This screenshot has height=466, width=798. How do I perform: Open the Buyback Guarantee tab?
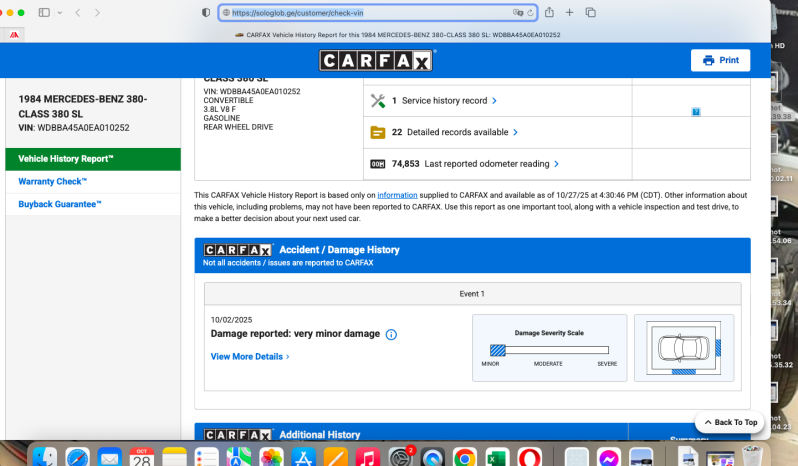[60, 204]
